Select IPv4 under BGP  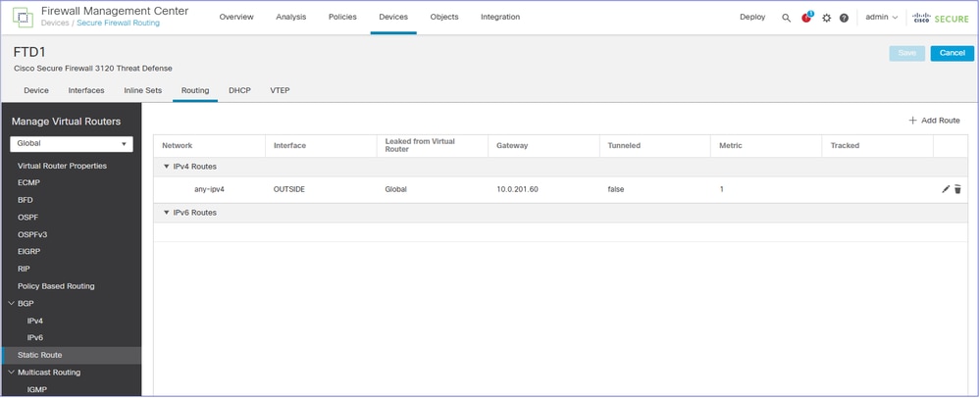tap(35, 322)
